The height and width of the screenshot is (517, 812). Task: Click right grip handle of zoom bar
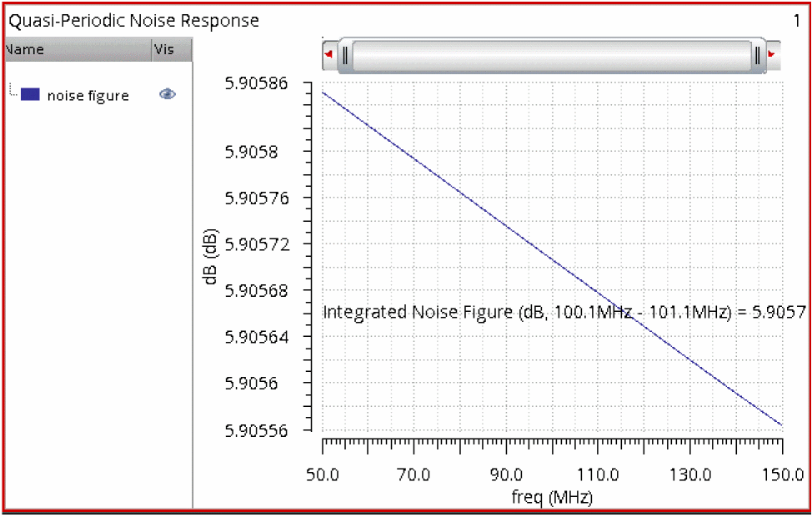(x=758, y=54)
